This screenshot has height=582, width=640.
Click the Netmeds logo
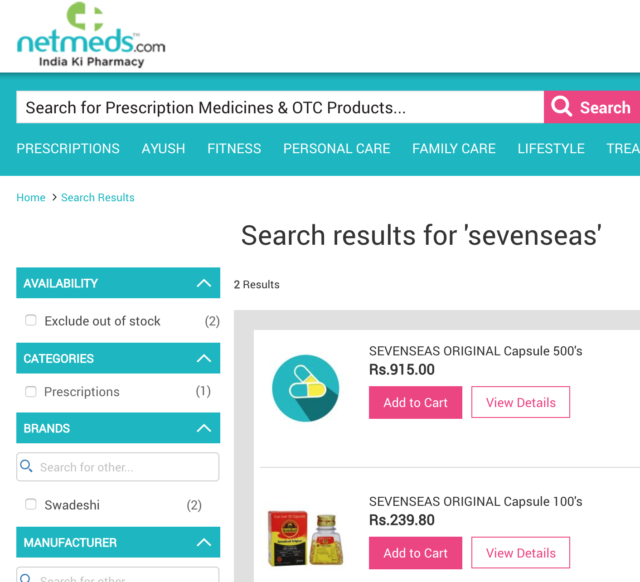coord(91,36)
